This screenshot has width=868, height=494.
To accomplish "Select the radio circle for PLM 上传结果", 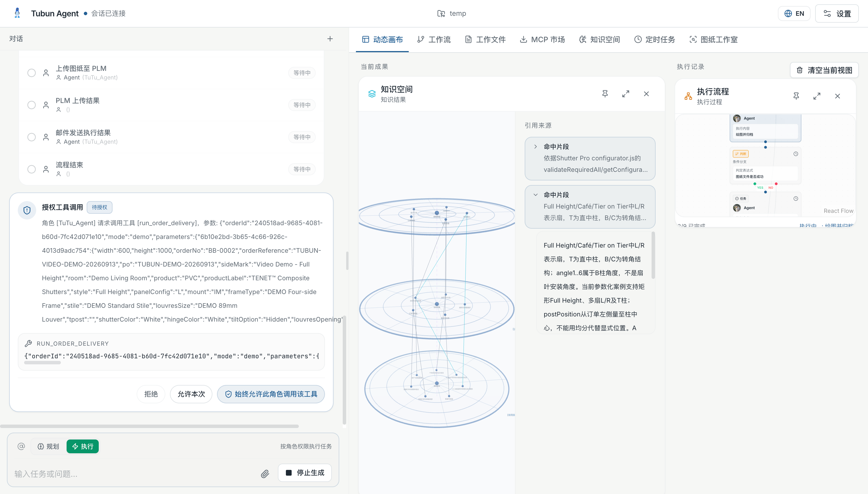I will tap(32, 105).
